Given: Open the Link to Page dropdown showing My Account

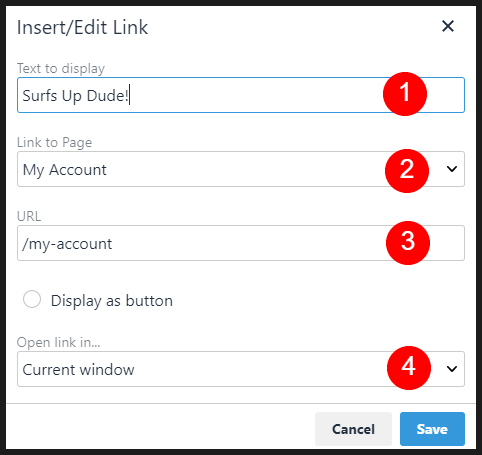Looking at the screenshot, I should pos(241,169).
